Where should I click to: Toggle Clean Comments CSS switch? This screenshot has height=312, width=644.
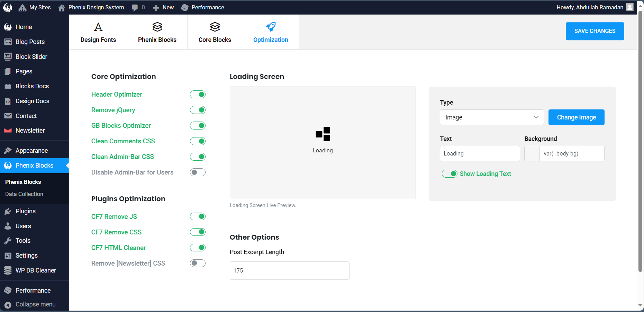point(198,141)
